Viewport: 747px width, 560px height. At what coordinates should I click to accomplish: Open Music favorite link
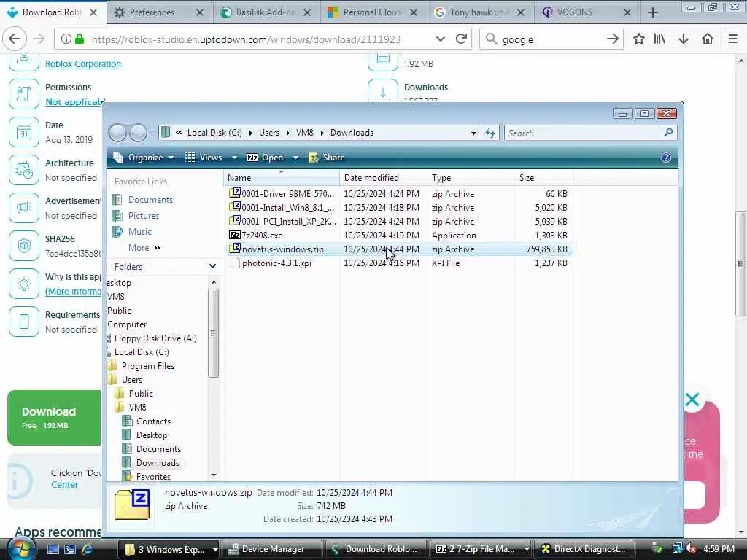point(139,232)
